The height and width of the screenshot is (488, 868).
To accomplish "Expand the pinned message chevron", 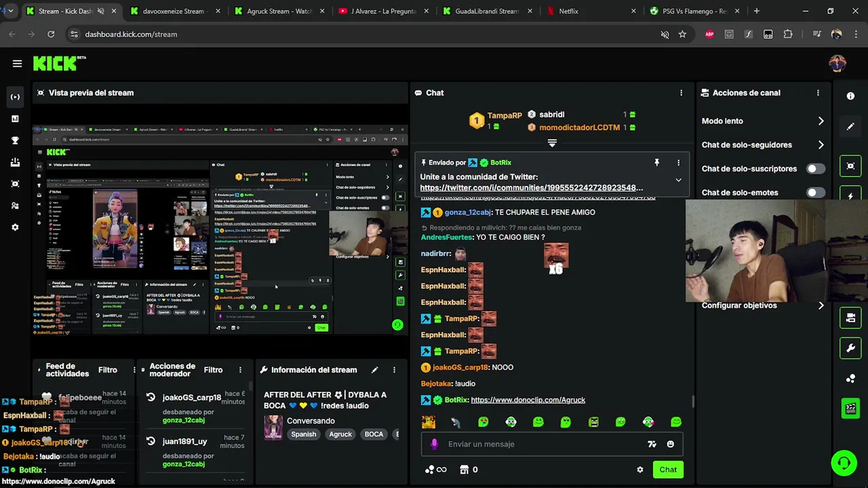I will (678, 180).
